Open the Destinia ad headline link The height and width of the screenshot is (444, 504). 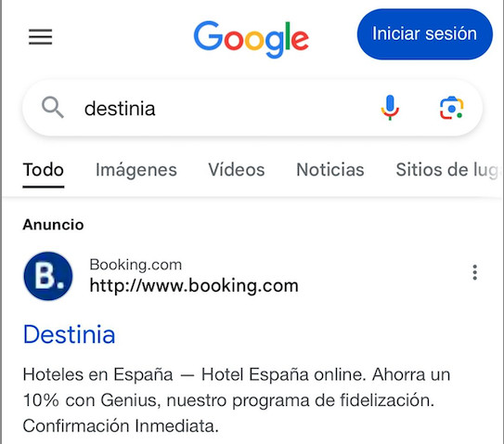point(69,334)
